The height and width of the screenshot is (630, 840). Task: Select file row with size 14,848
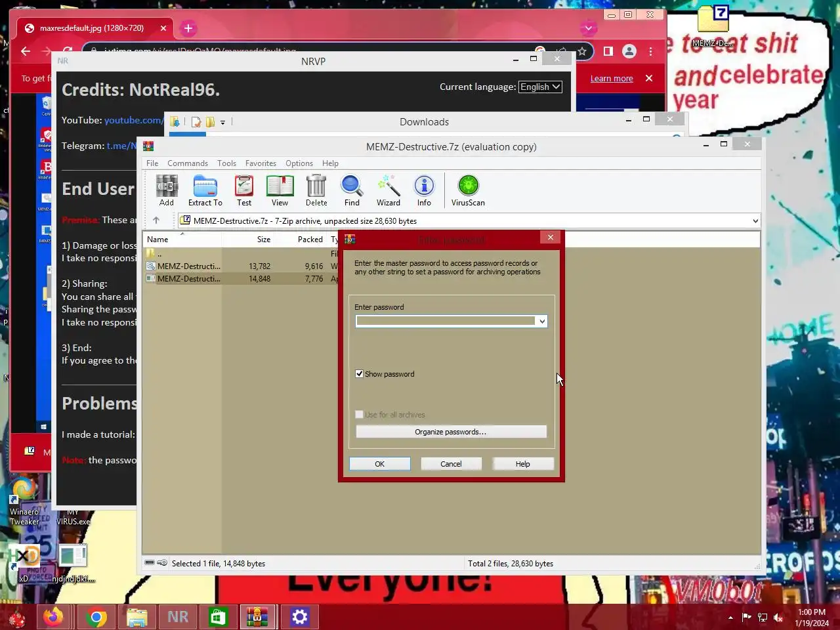click(241, 279)
